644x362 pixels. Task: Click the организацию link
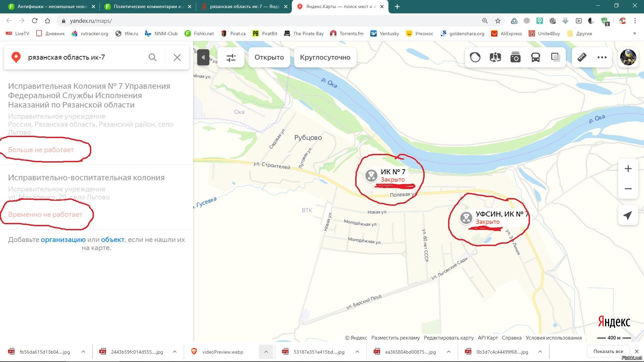63,240
